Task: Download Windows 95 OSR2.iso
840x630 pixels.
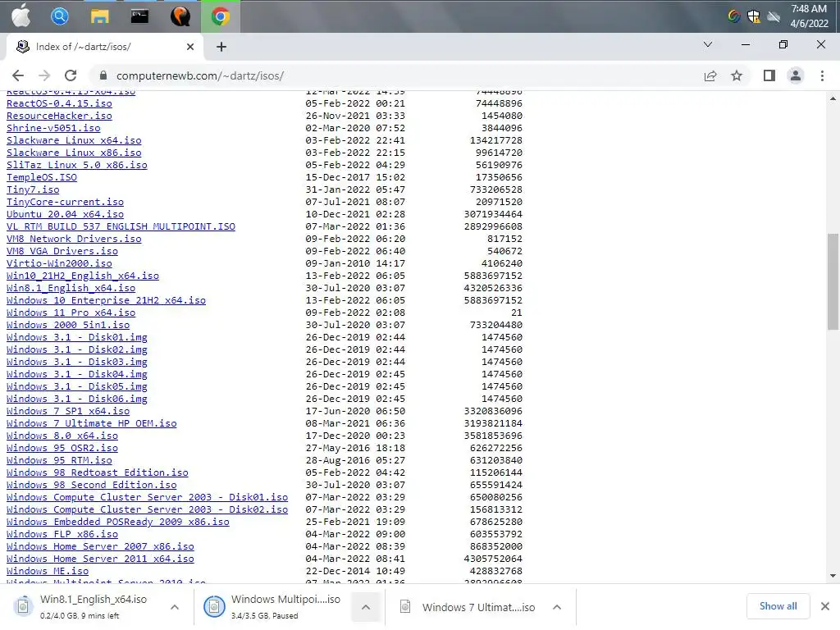Action: tap(62, 449)
